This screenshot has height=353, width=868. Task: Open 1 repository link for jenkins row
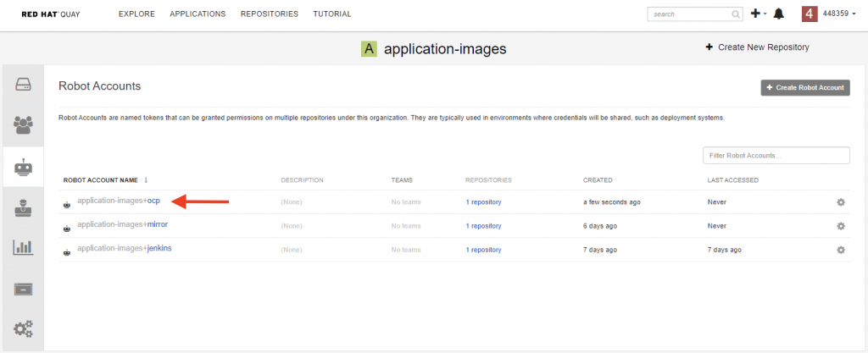[483, 250]
